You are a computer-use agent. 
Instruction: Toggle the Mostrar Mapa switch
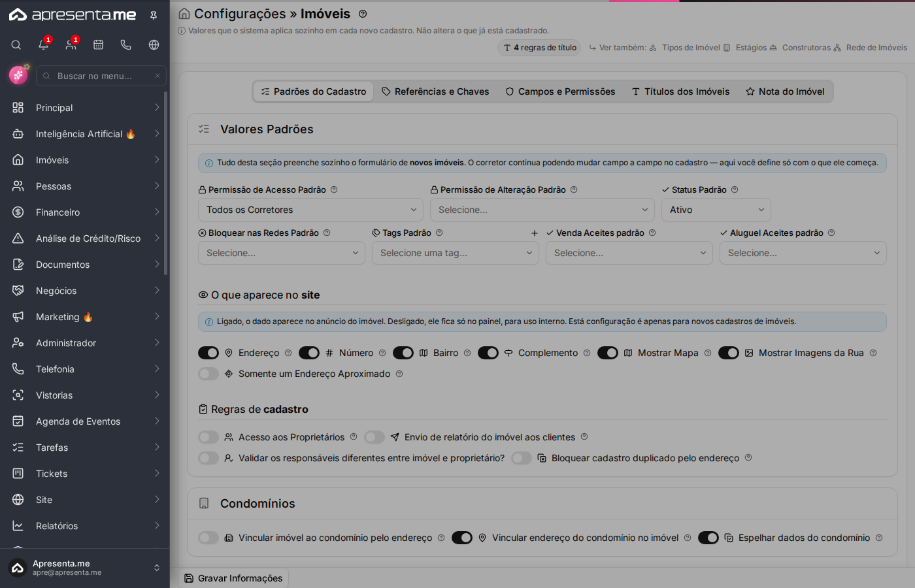[608, 353]
